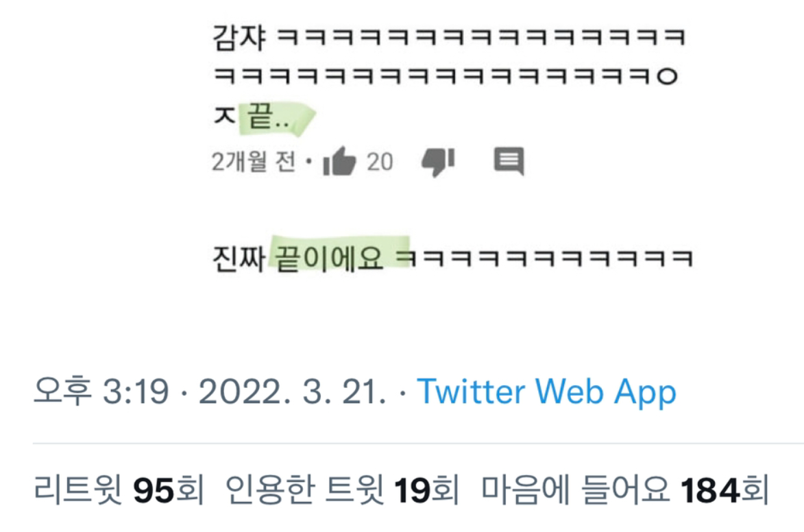
Task: View the 마음에 들어요 184회 list
Action: coord(625,489)
